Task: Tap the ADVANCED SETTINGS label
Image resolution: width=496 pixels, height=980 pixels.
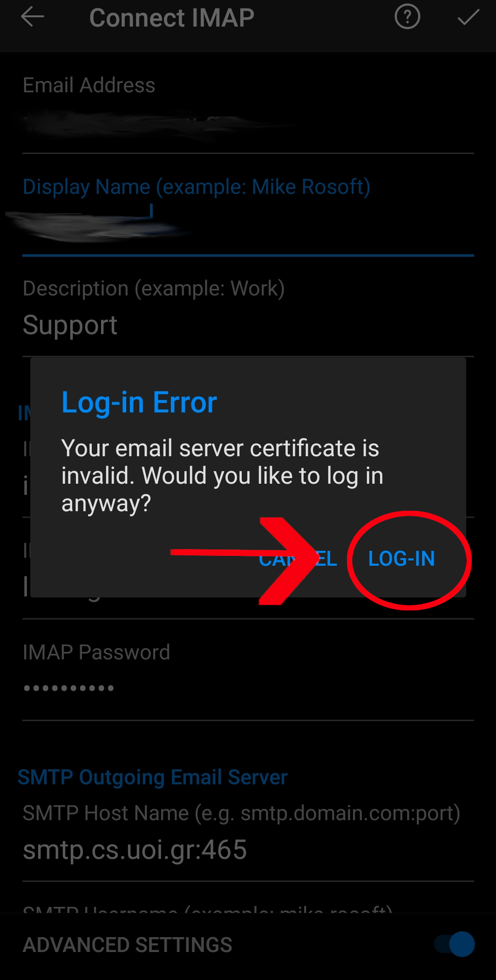Action: 128,945
